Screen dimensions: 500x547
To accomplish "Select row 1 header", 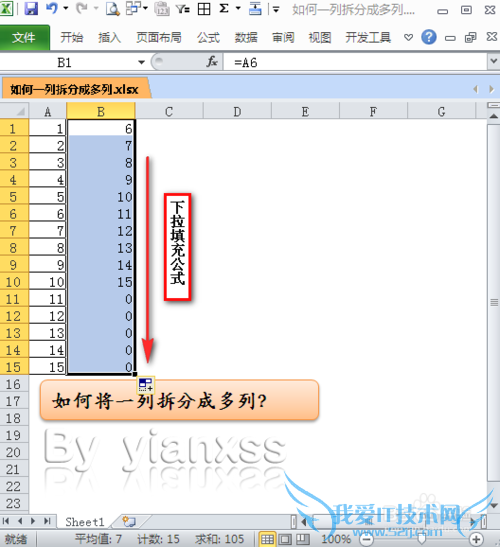I will click(x=14, y=128).
